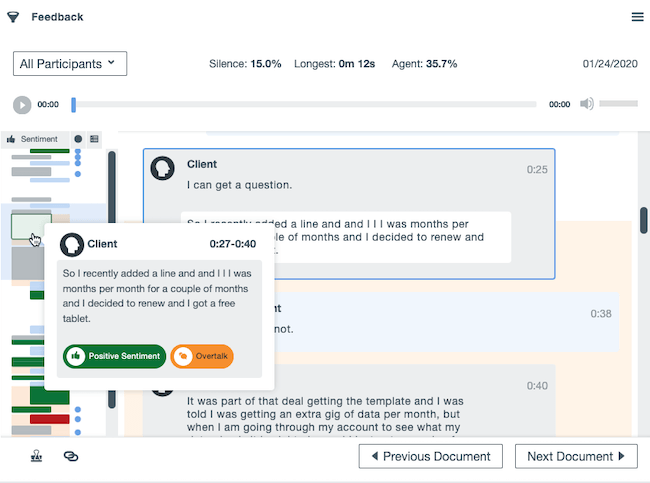The image size is (650, 483).
Task: Click the stamp icon in the footer
Action: pos(36,456)
